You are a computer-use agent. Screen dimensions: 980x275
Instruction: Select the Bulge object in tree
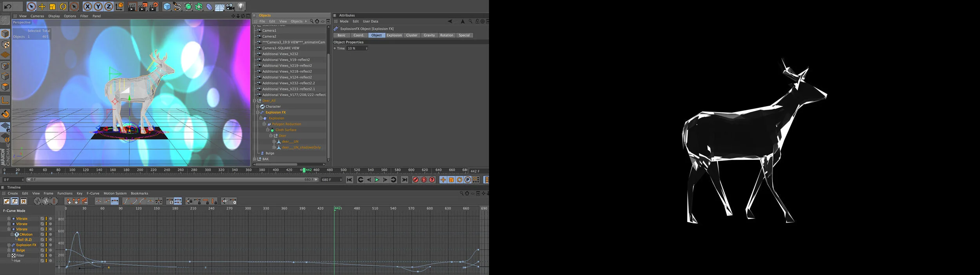pyautogui.click(x=270, y=153)
